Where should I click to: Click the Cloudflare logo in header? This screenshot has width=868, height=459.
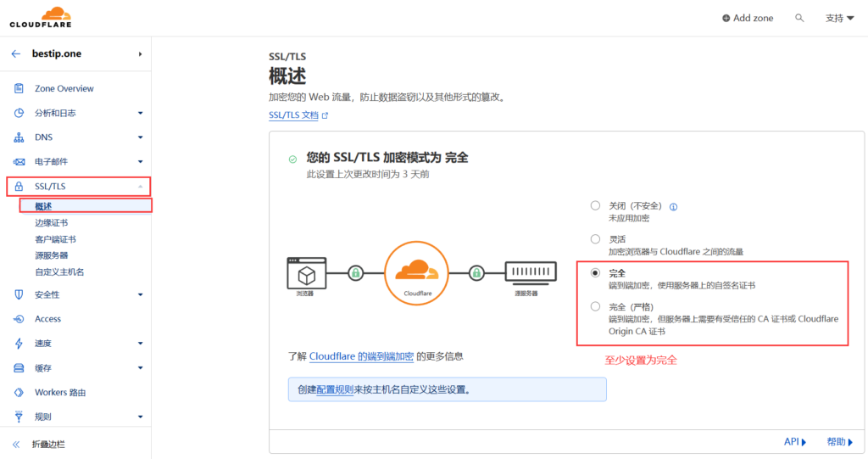tap(40, 17)
